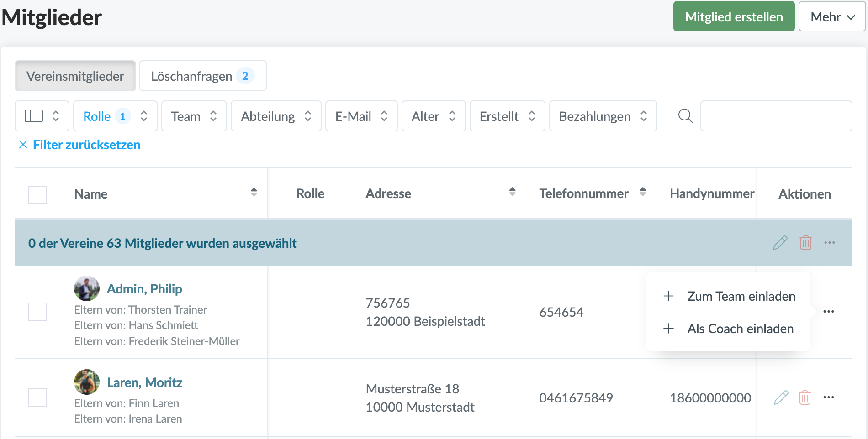Viewport: 868px width, 439px height.
Task: Open the Rolle filter dropdown
Action: tap(115, 116)
